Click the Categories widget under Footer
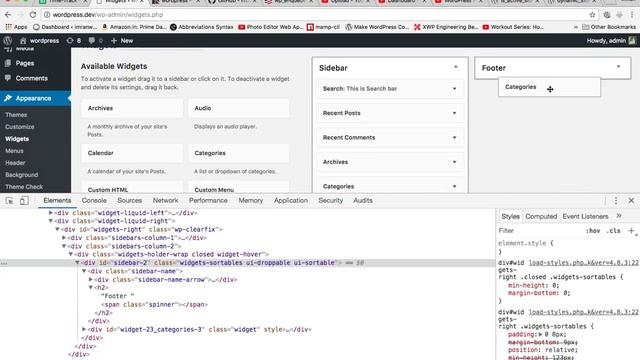 549,87
